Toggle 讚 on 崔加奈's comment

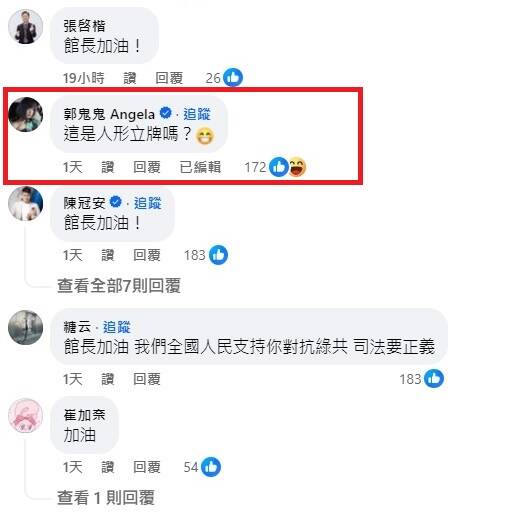click(x=108, y=467)
